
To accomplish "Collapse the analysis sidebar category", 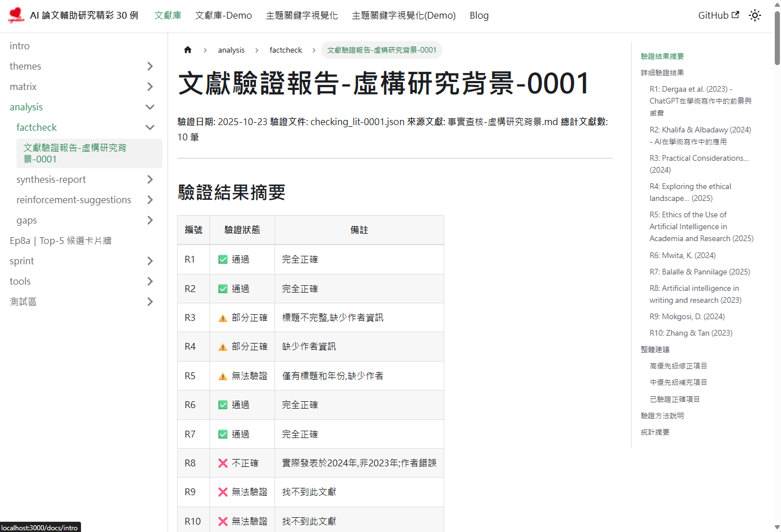I will click(x=150, y=107).
